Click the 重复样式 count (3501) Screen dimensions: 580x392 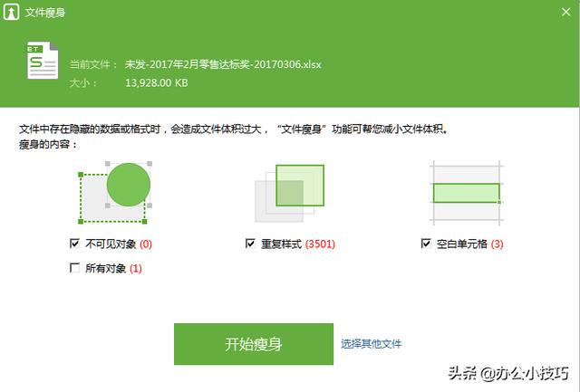pyautogui.click(x=320, y=244)
